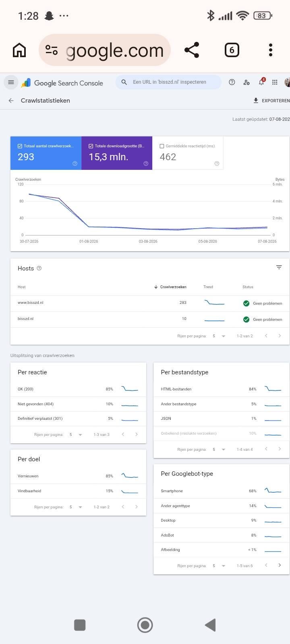
Task: Expand Per Googlebot-type rows per page dropdown
Action: (219, 566)
